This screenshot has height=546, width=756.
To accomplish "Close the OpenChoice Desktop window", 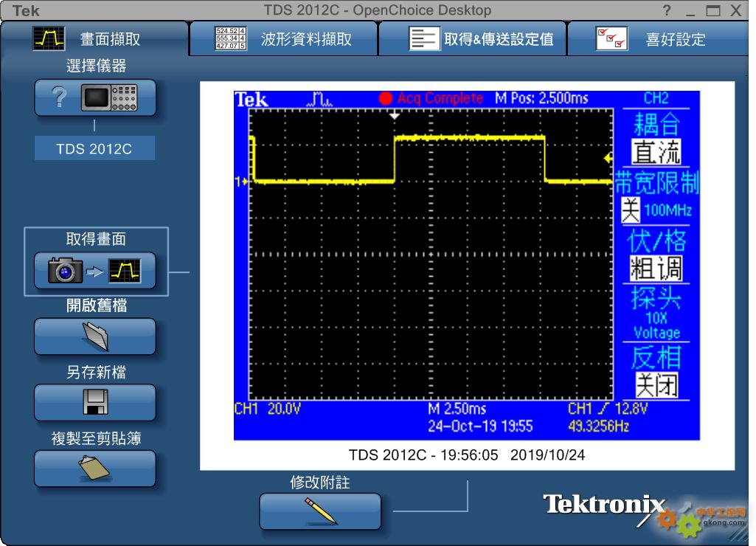I will (736, 10).
